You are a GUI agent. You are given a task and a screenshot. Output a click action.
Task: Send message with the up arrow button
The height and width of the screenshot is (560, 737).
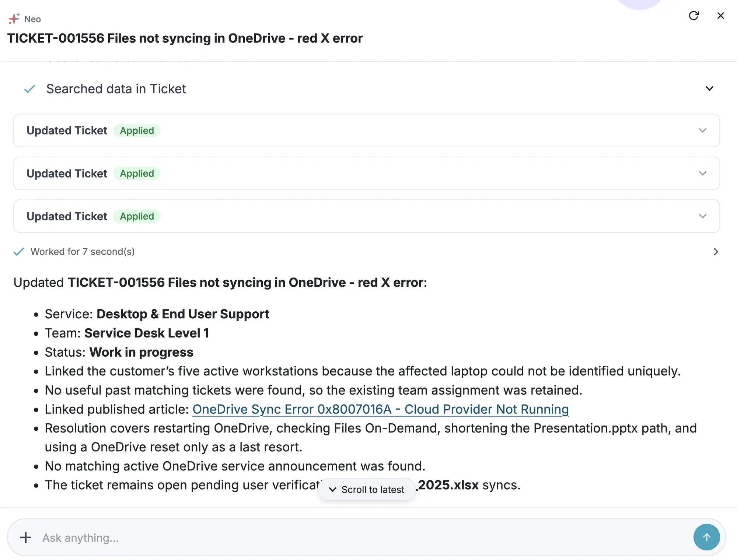(x=706, y=537)
